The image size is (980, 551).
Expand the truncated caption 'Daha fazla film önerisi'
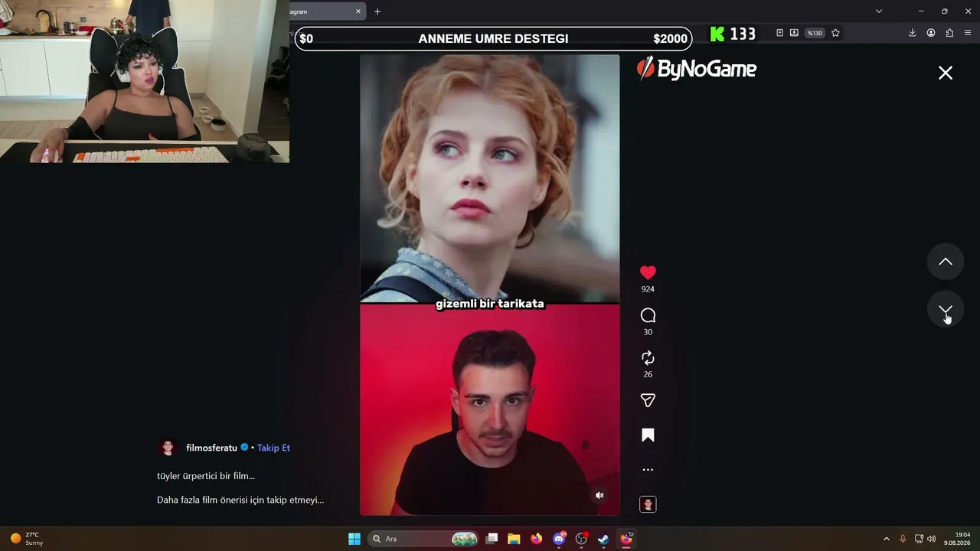(x=240, y=500)
